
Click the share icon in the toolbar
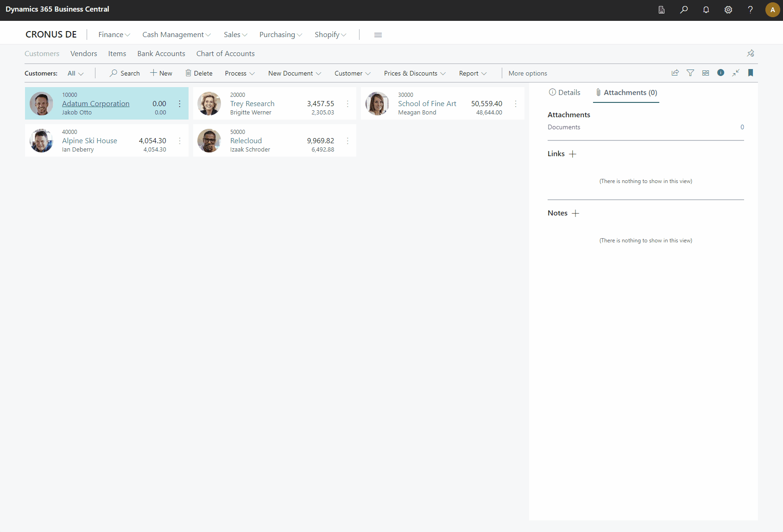point(675,73)
